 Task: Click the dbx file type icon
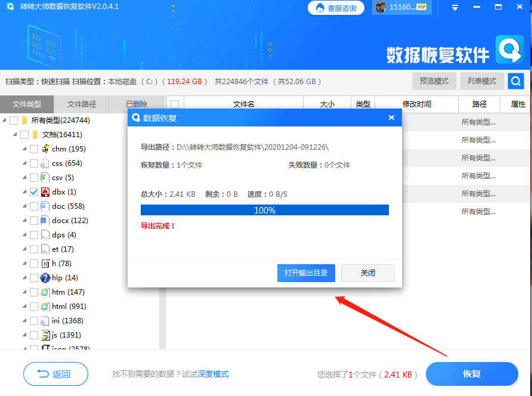pos(44,191)
